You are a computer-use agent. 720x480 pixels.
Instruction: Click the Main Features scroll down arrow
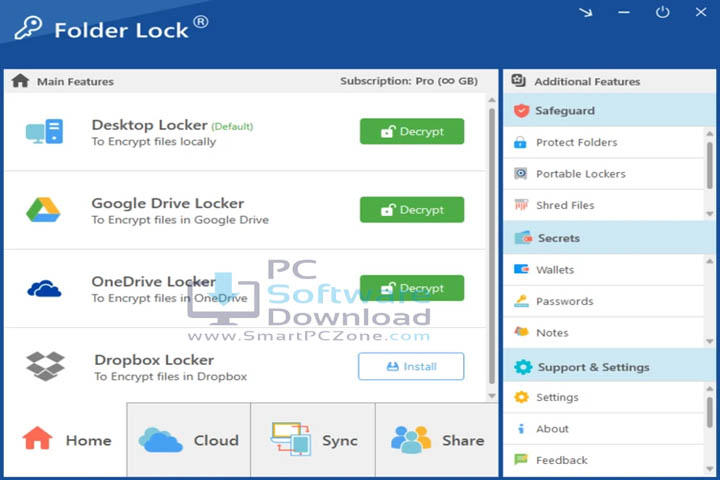click(x=492, y=396)
